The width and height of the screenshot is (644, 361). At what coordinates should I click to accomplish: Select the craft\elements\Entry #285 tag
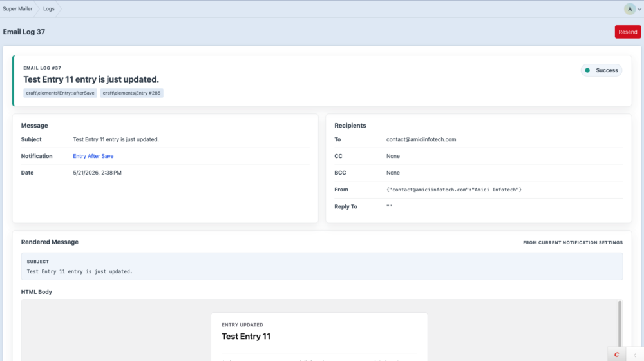coord(131,93)
